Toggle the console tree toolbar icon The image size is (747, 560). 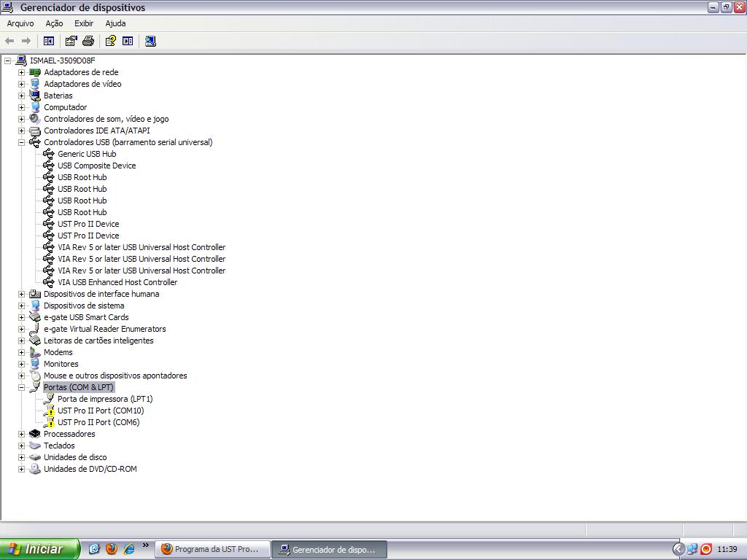(x=49, y=41)
